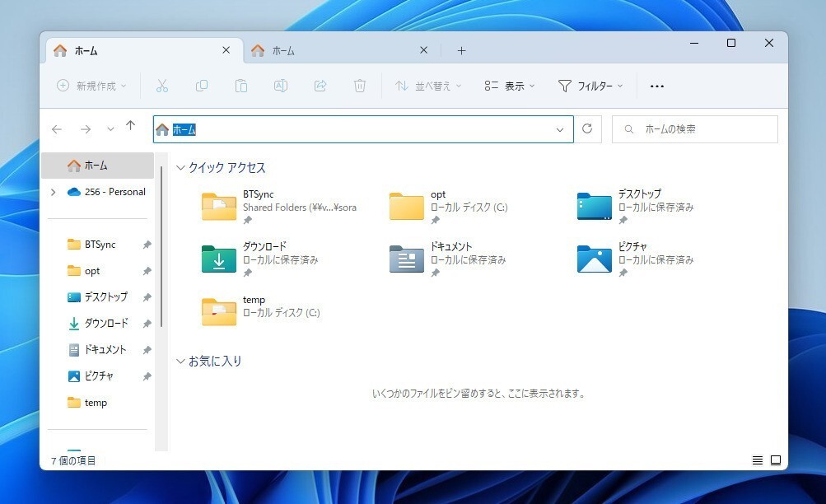Click the Cut scissors icon in toolbar

pos(162,86)
